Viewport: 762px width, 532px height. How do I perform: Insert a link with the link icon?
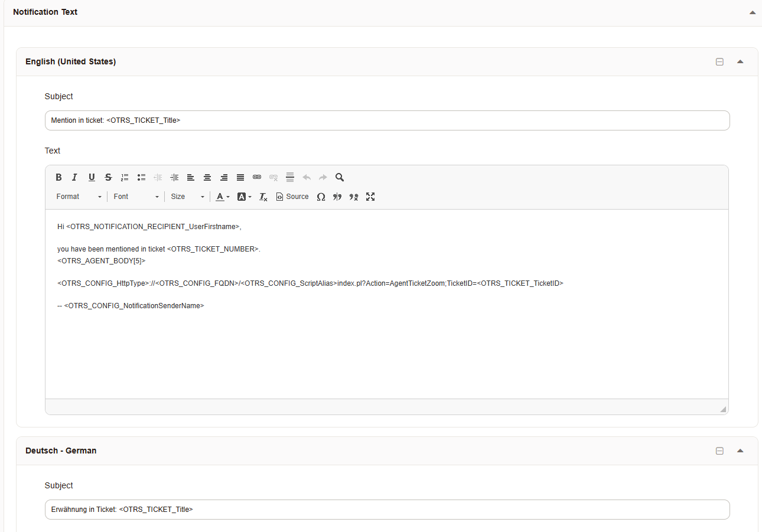coord(257,177)
